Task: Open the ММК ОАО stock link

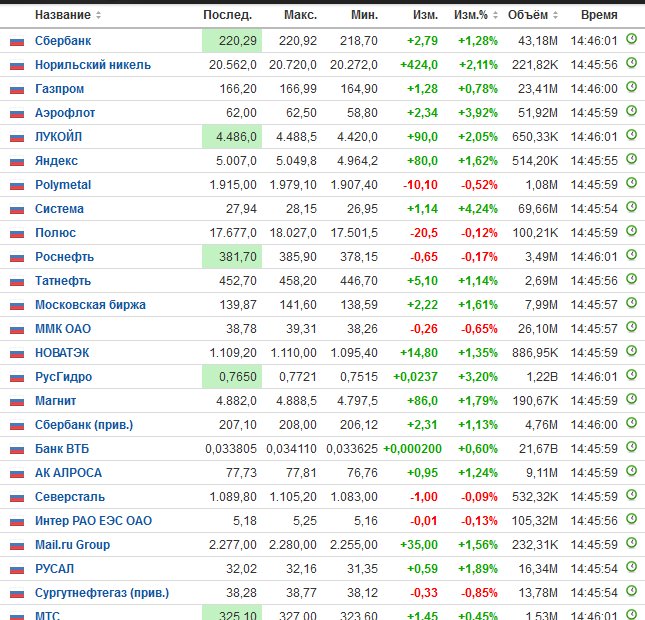Action: [63, 329]
